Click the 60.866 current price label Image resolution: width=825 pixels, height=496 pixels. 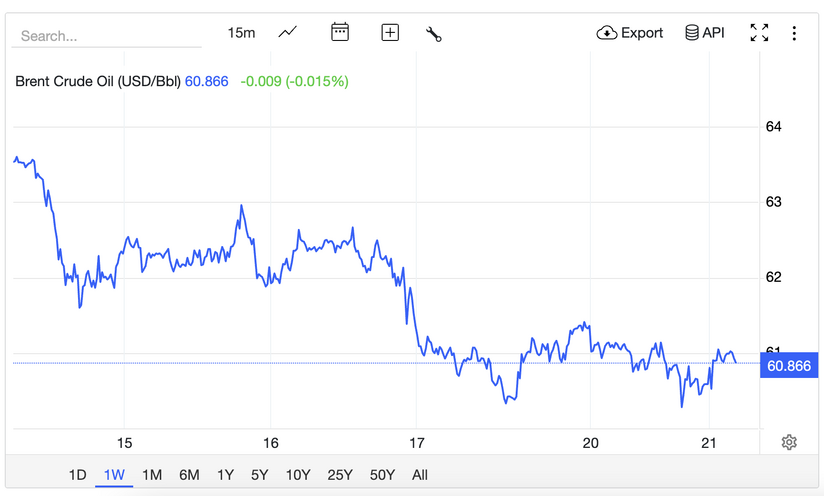coord(789,366)
